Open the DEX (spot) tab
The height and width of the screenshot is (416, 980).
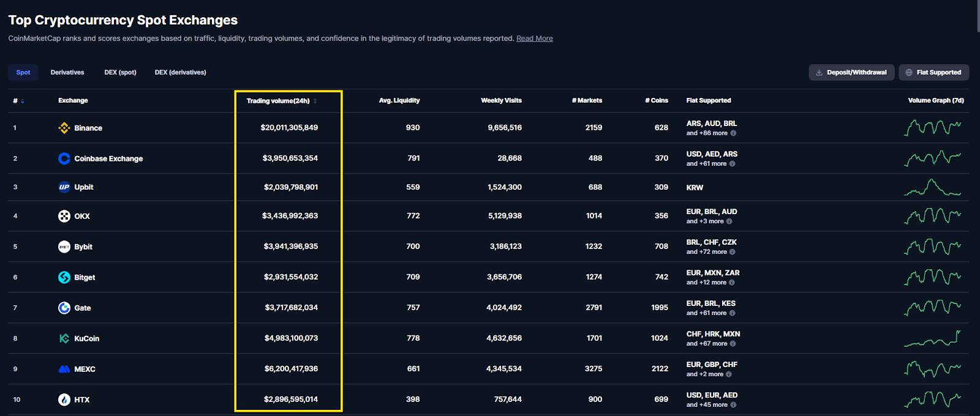pyautogui.click(x=120, y=72)
